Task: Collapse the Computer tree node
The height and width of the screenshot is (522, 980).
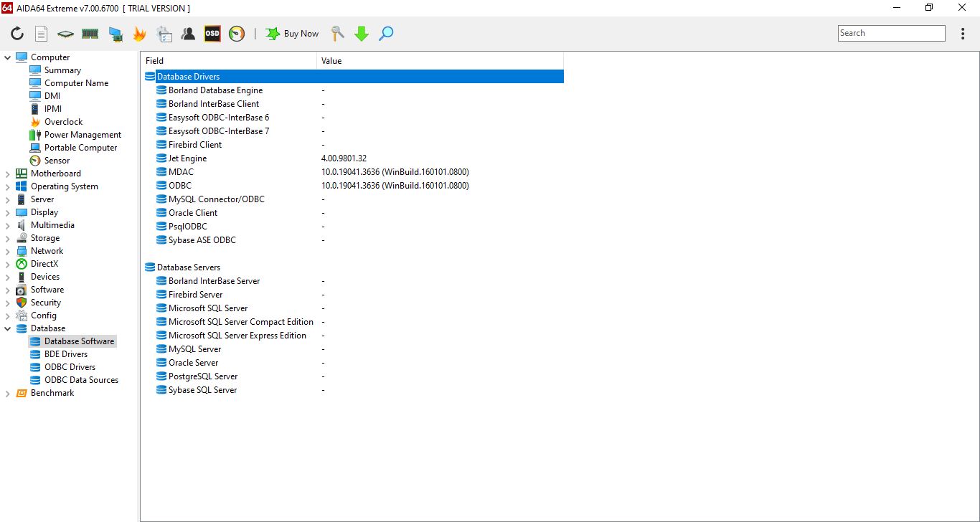Action: [8, 57]
